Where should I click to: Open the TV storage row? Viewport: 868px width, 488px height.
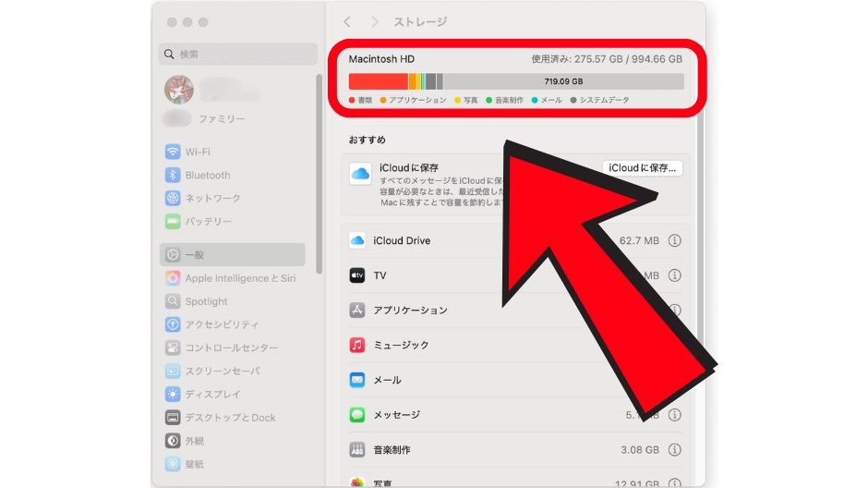tap(515, 275)
